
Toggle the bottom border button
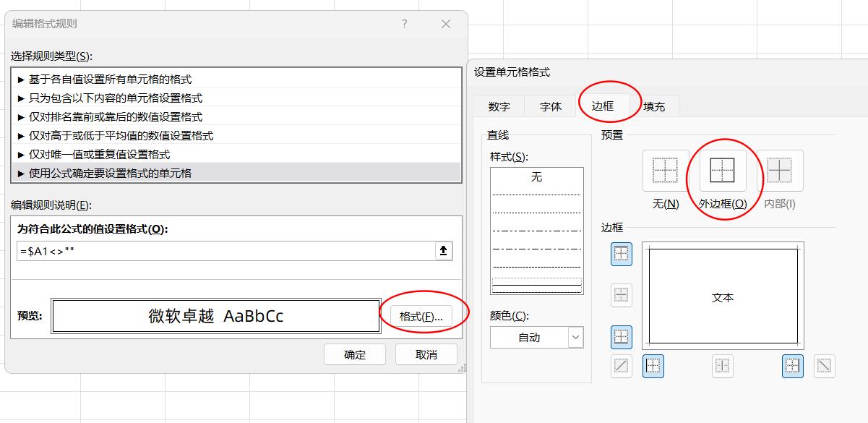[x=622, y=337]
